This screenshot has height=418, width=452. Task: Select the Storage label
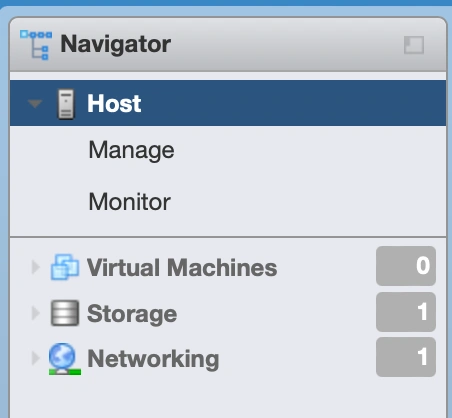(132, 314)
